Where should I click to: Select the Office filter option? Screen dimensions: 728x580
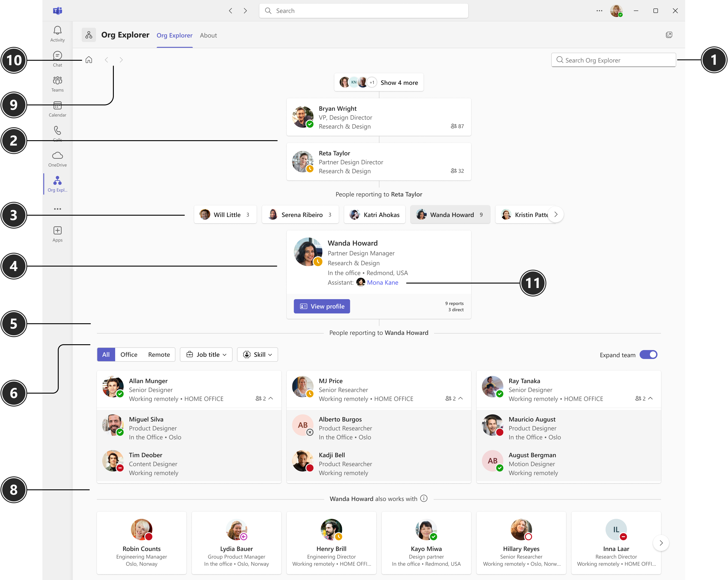tap(129, 355)
